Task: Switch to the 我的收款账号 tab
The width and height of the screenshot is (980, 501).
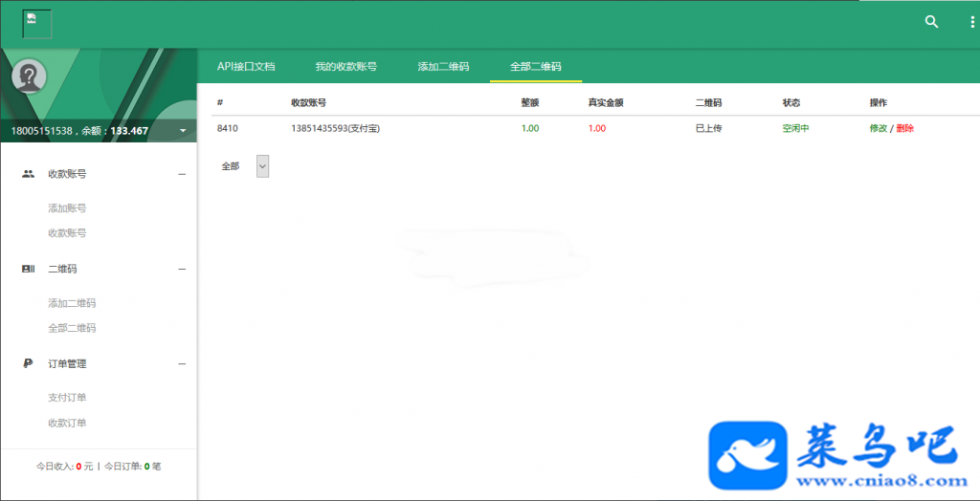Action: [345, 66]
